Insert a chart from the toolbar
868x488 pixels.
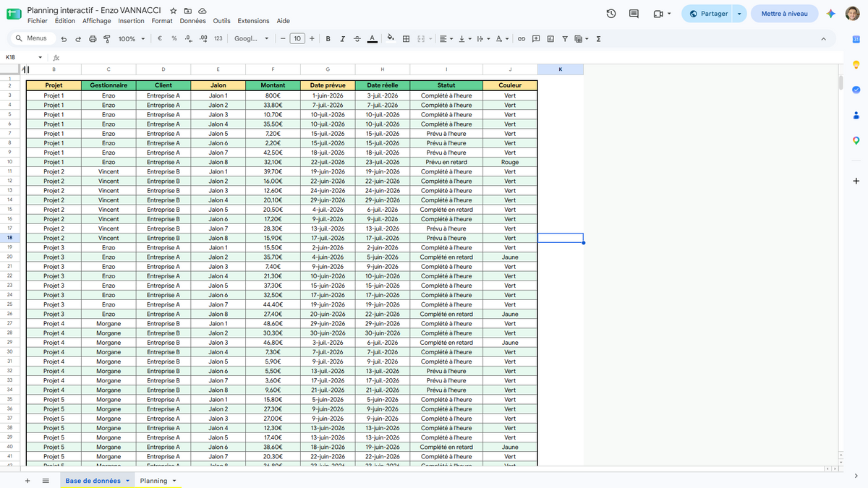[x=550, y=39]
